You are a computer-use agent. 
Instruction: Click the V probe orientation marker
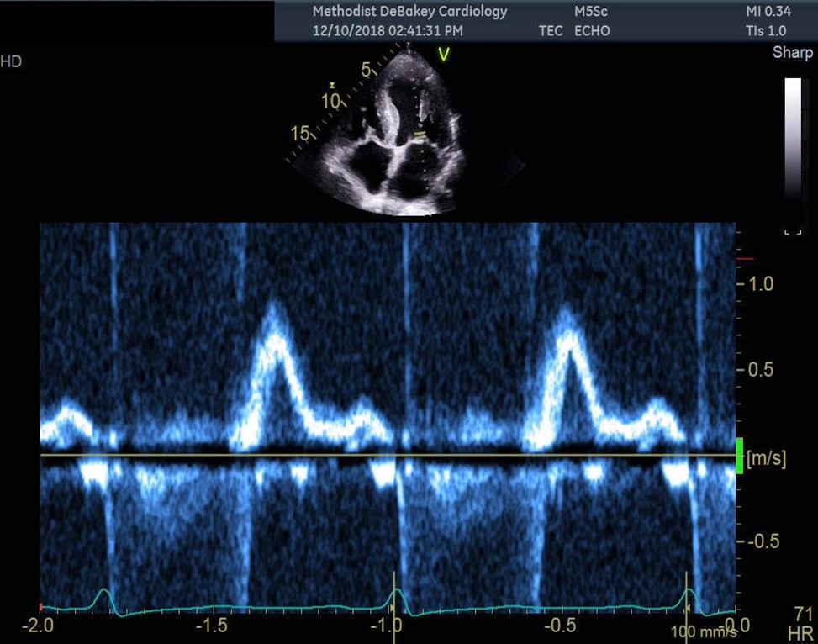(x=445, y=55)
